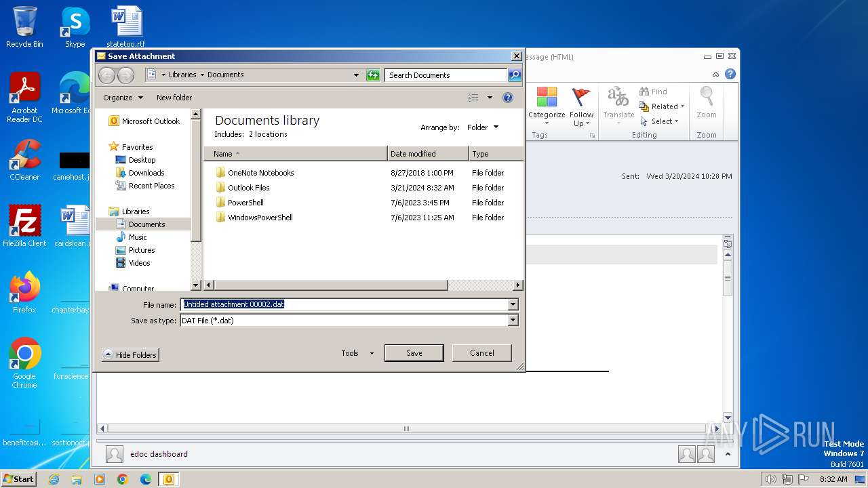This screenshot has height=488, width=868.
Task: Open FileZilla Client desktop shortcut
Action: tap(24, 226)
